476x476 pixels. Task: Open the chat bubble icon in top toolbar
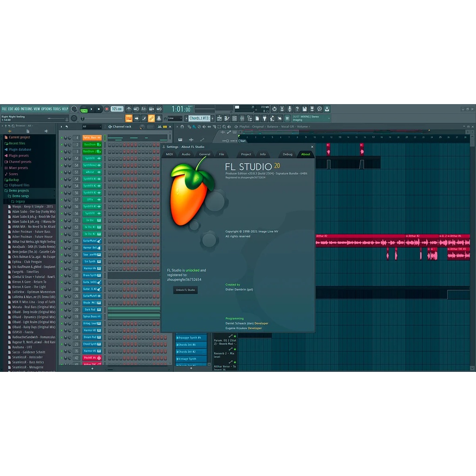tap(320, 109)
